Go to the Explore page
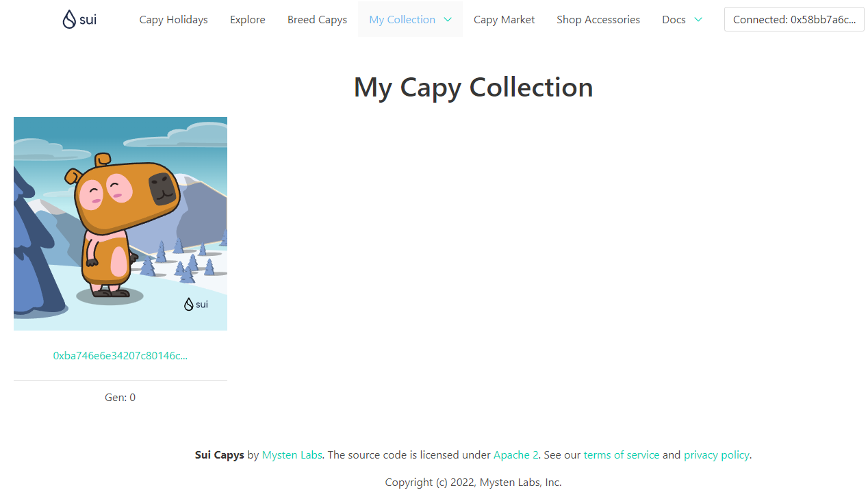Image resolution: width=868 pixels, height=501 pixels. point(248,19)
